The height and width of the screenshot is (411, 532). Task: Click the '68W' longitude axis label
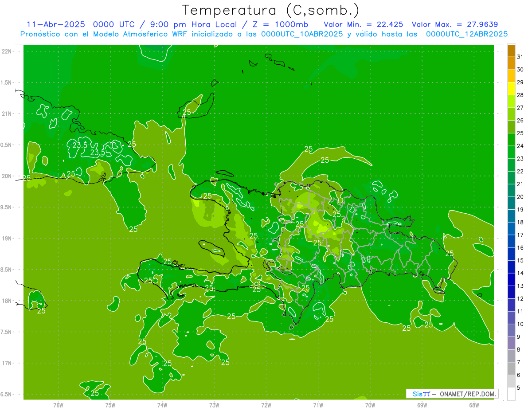pyautogui.click(x=474, y=405)
